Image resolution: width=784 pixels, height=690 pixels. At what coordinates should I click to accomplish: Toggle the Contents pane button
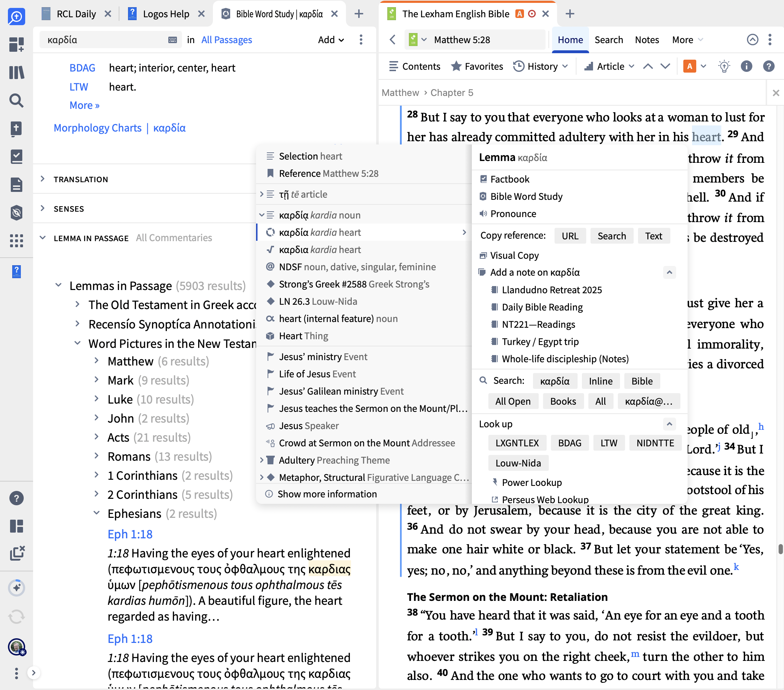click(414, 66)
